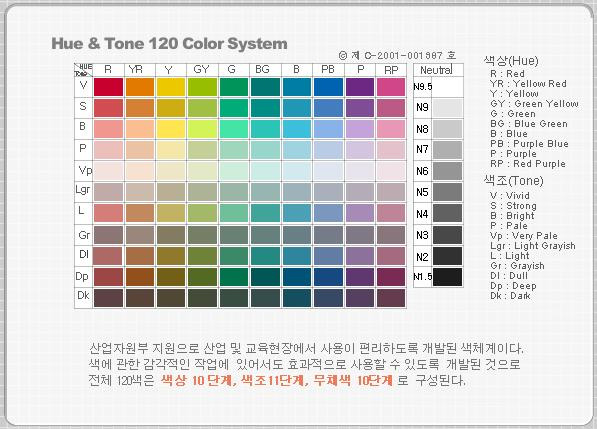Pick the Pale Purple Blue swatch
597x429 pixels.
tap(328, 150)
